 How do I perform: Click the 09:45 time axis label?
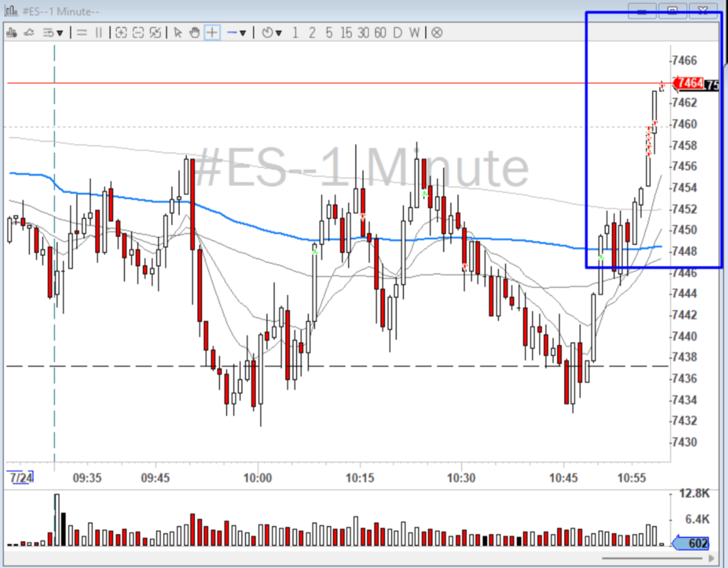[155, 478]
